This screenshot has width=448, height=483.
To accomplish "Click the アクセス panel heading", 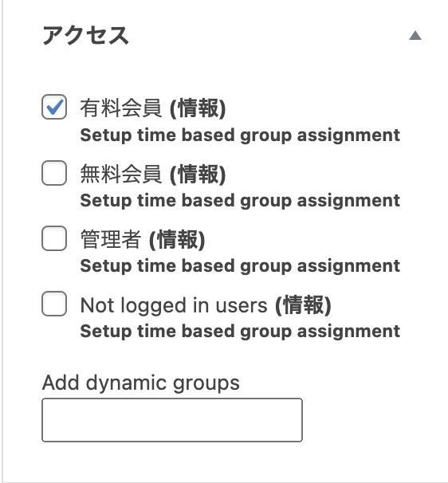I will tap(85, 35).
